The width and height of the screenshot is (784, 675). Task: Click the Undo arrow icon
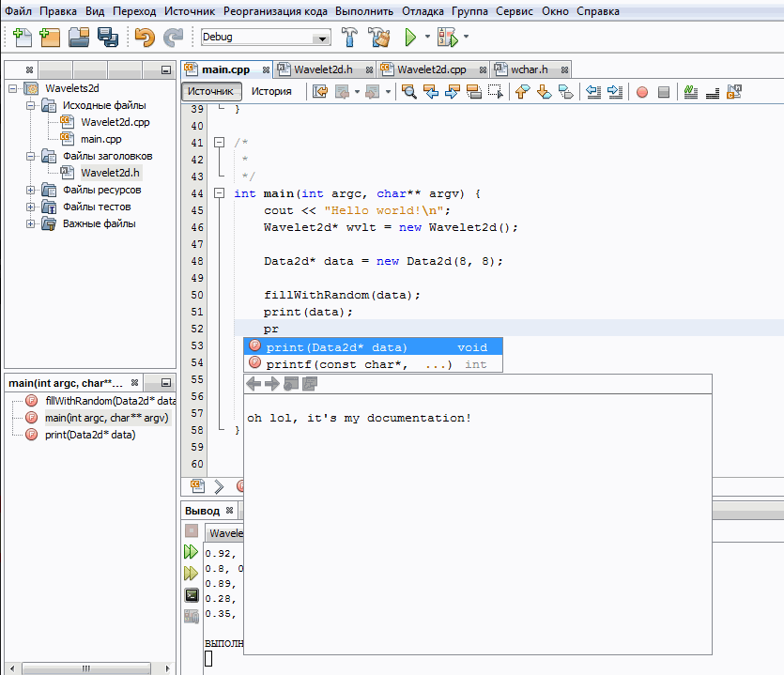[144, 38]
